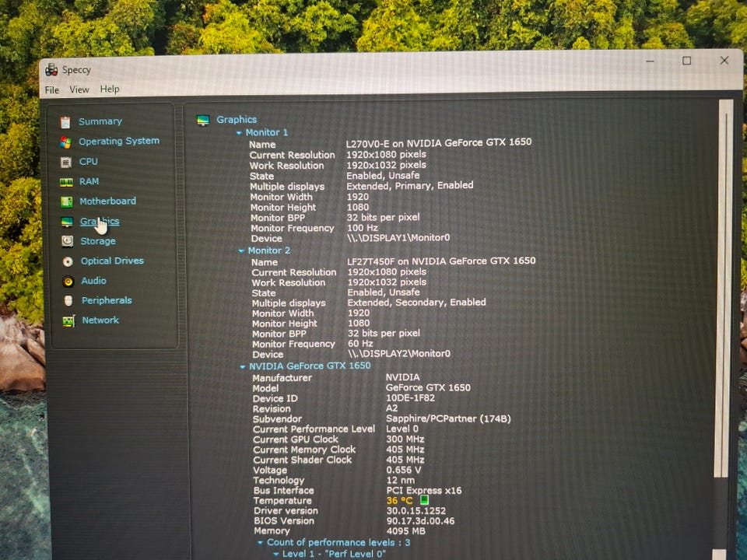Click the Audio speaker icon
Screen dimensions: 747x560
point(68,282)
